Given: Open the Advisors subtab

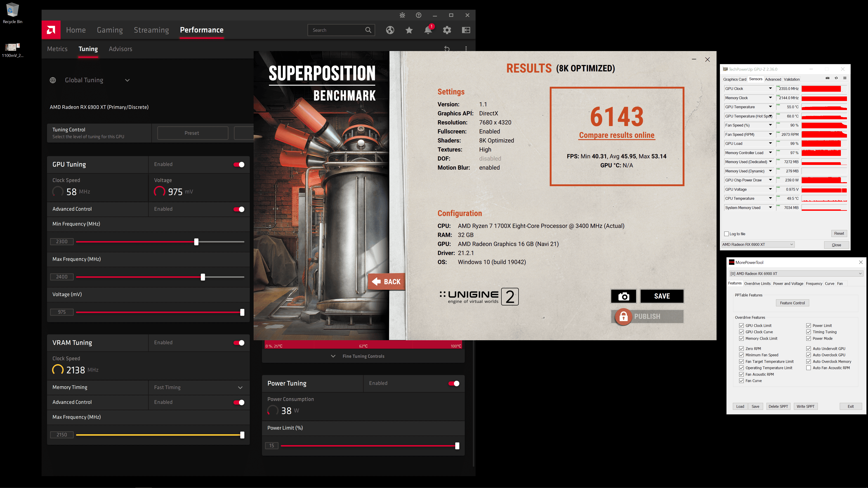Looking at the screenshot, I should pyautogui.click(x=120, y=49).
